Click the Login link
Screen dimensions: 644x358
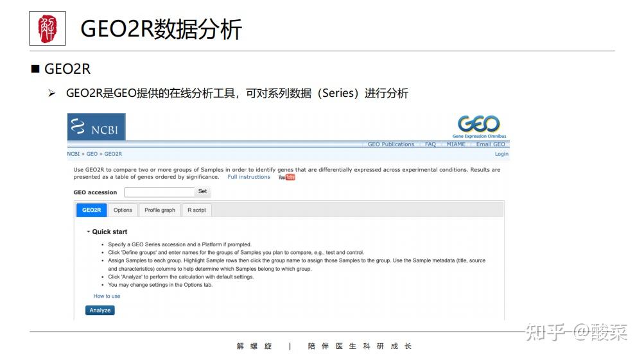pyautogui.click(x=501, y=154)
